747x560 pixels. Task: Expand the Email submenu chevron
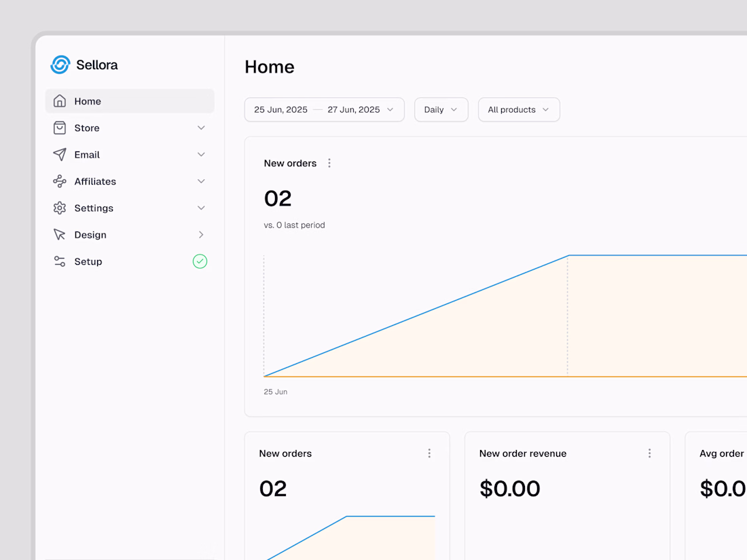click(x=201, y=154)
